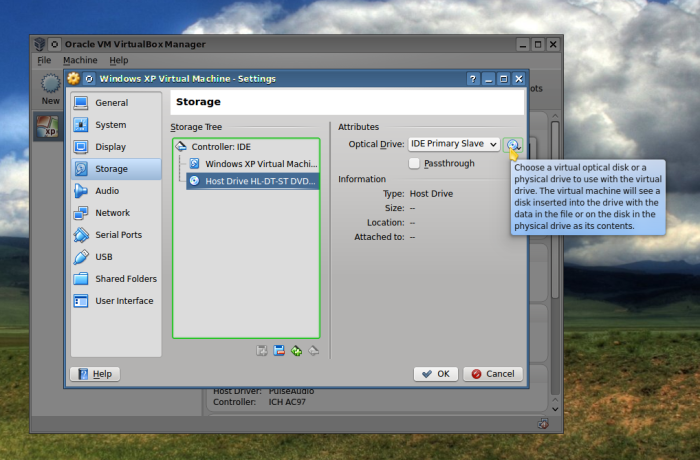Click the VirtualBox cube title bar icon
This screenshot has width=700, height=460.
tap(40, 44)
